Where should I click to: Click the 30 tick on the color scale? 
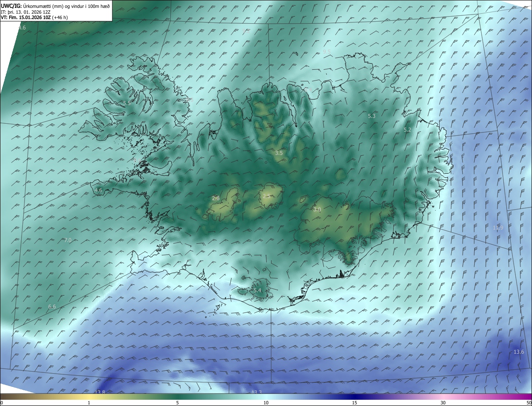pyautogui.click(x=443, y=403)
